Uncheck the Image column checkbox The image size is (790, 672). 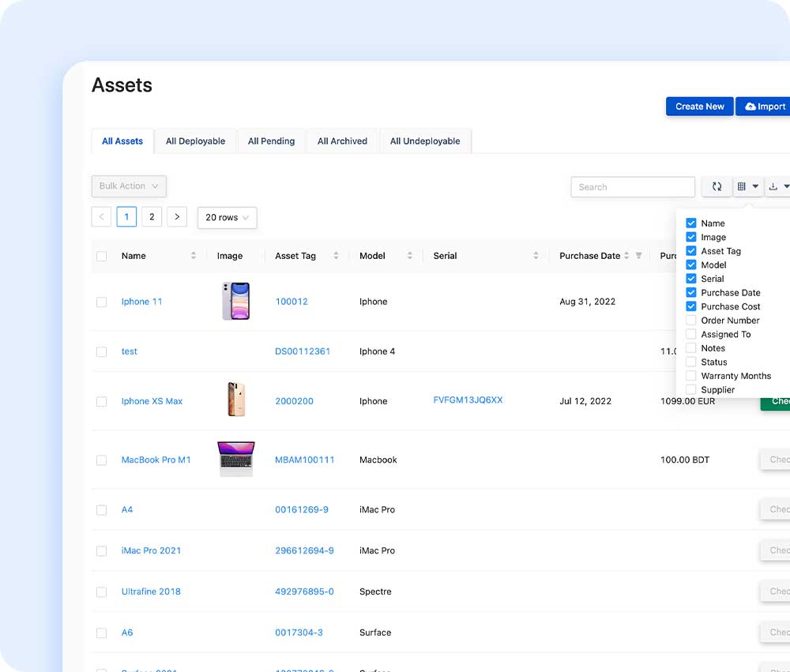[x=691, y=237]
